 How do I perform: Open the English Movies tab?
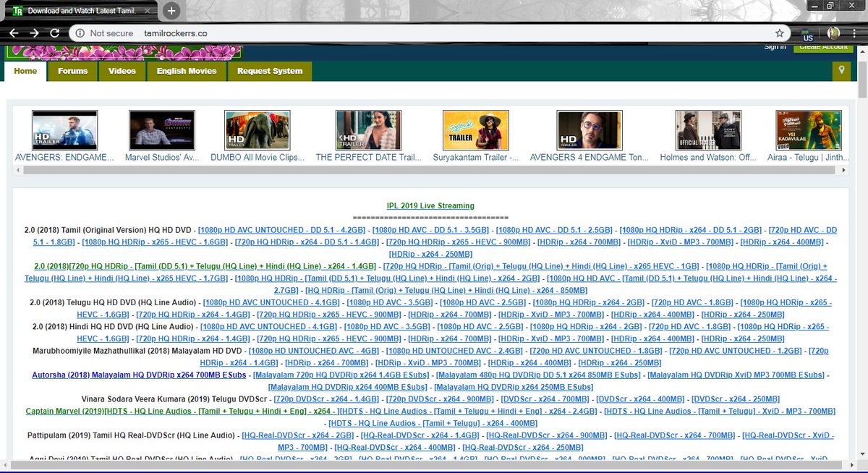(187, 71)
